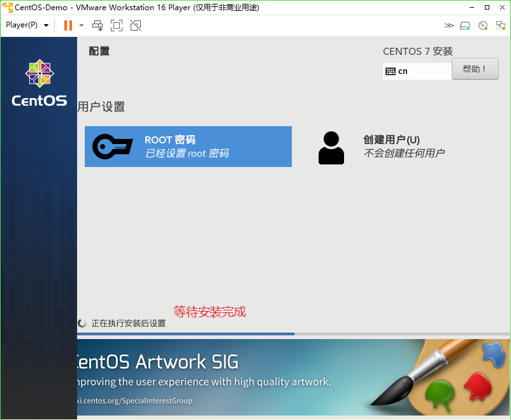Open the network adapter device icon

[x=500, y=25]
